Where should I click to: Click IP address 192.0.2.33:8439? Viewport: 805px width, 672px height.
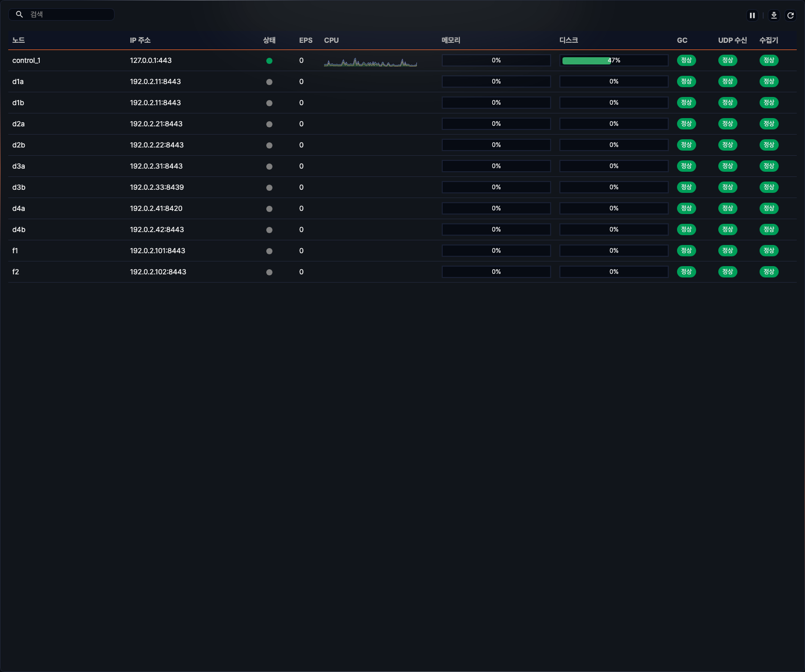(x=157, y=187)
